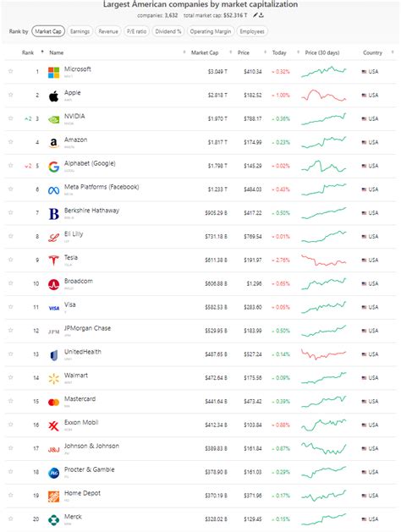Click the edit pencil icon near total market cap
Image resolution: width=401 pixels, height=532 pixels.
255,15
